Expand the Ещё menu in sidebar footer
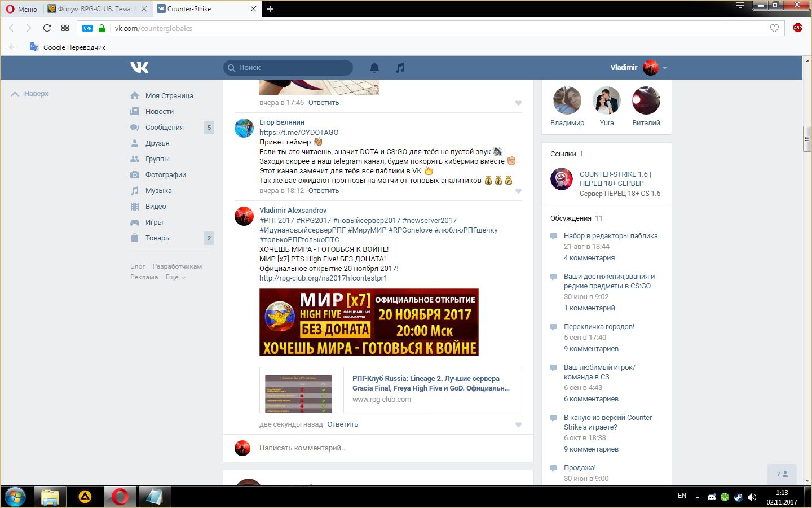The height and width of the screenshot is (508, 812). 175,277
